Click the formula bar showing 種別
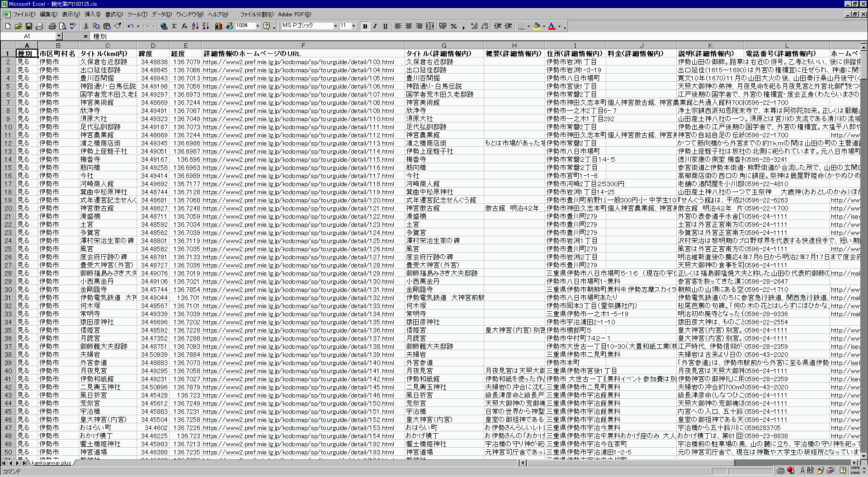The image size is (868, 477). tap(478, 36)
